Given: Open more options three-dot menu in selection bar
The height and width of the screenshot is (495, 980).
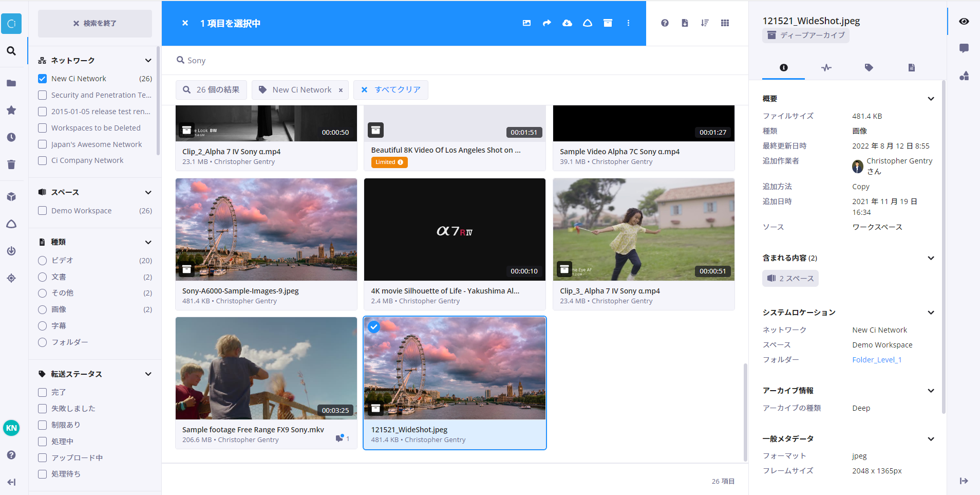Looking at the screenshot, I should 628,23.
